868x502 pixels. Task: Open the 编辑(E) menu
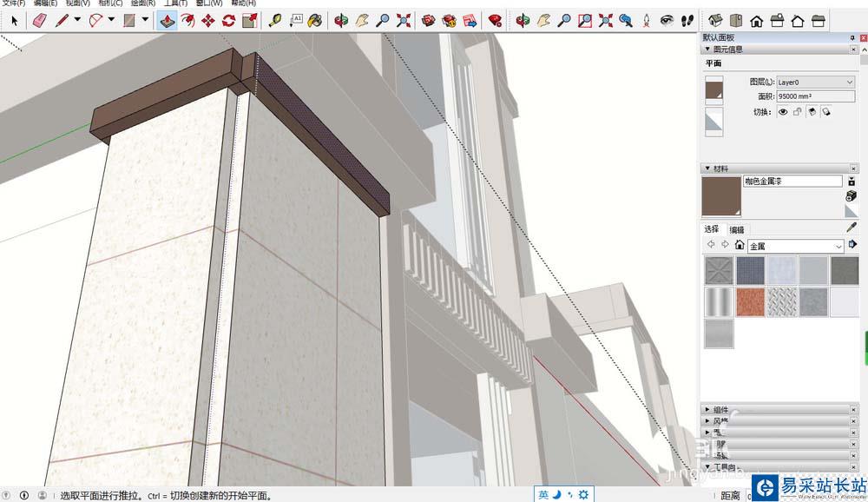pos(45,3)
